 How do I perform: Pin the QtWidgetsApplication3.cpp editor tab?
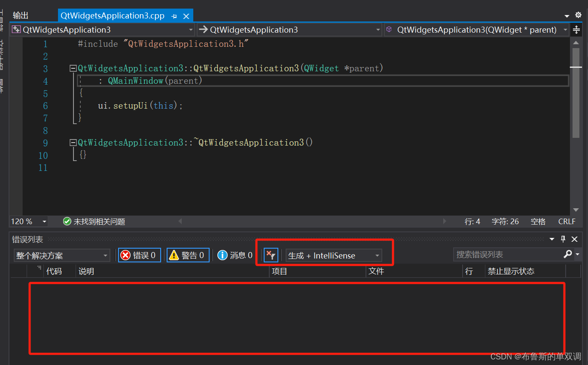pos(174,15)
